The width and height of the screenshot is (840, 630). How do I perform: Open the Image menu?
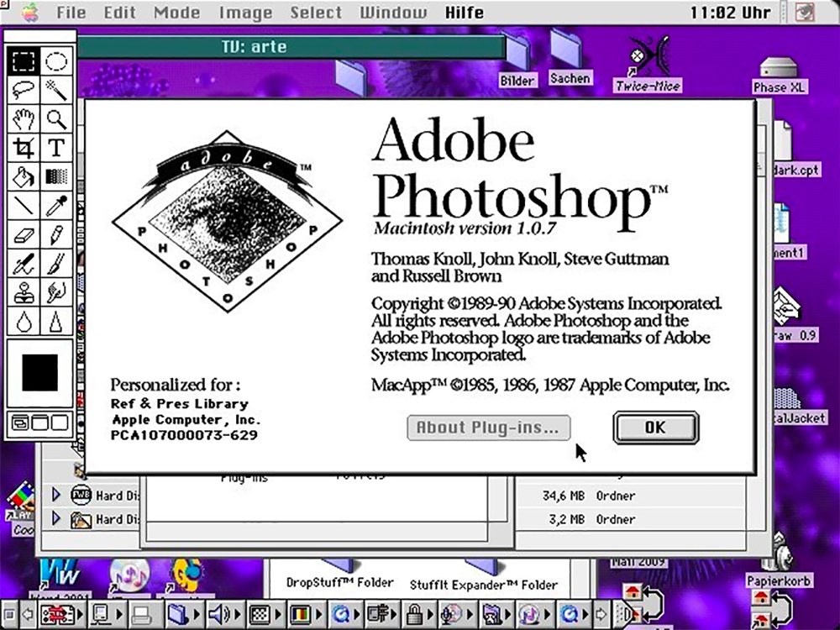click(244, 12)
